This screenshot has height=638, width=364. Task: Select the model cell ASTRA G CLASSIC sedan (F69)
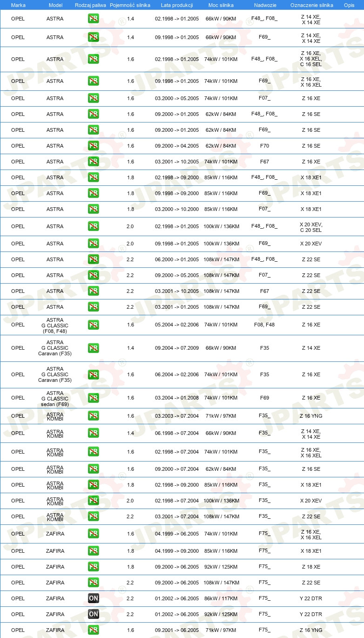(55, 399)
